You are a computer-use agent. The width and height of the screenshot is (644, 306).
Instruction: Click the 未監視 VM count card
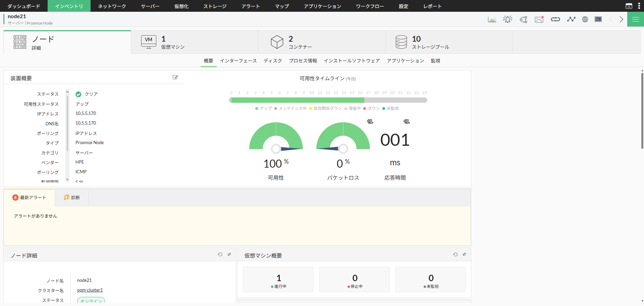[x=431, y=279]
